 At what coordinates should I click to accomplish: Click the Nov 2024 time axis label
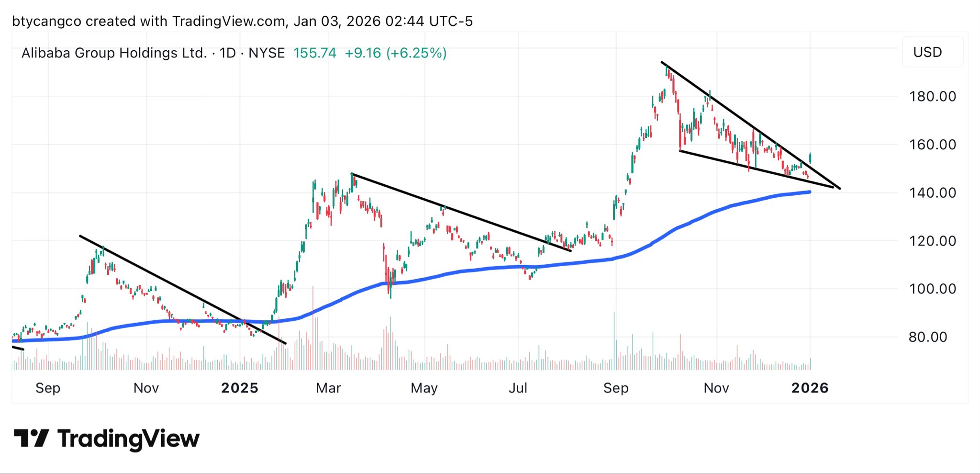pyautogui.click(x=146, y=388)
